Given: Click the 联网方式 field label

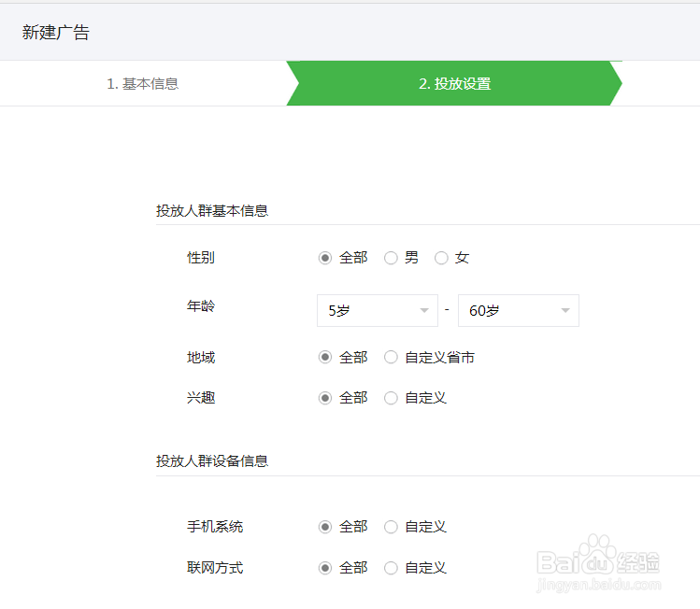Looking at the screenshot, I should [215, 568].
